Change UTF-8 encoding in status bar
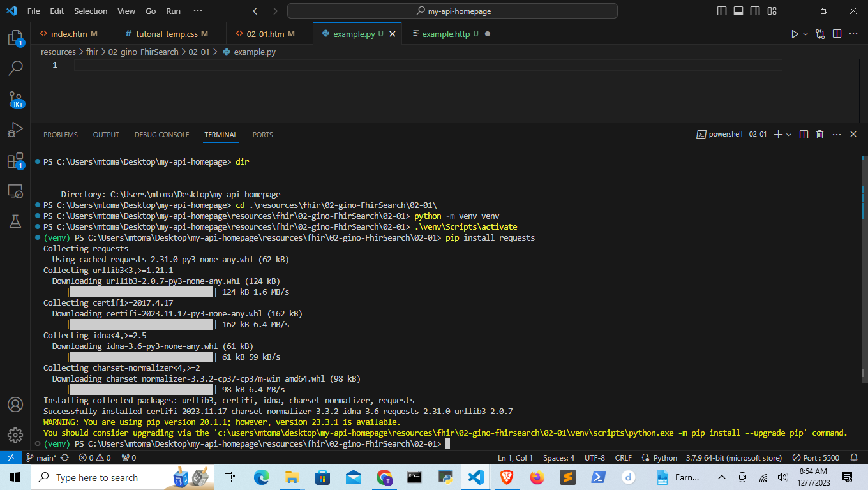 (594, 457)
